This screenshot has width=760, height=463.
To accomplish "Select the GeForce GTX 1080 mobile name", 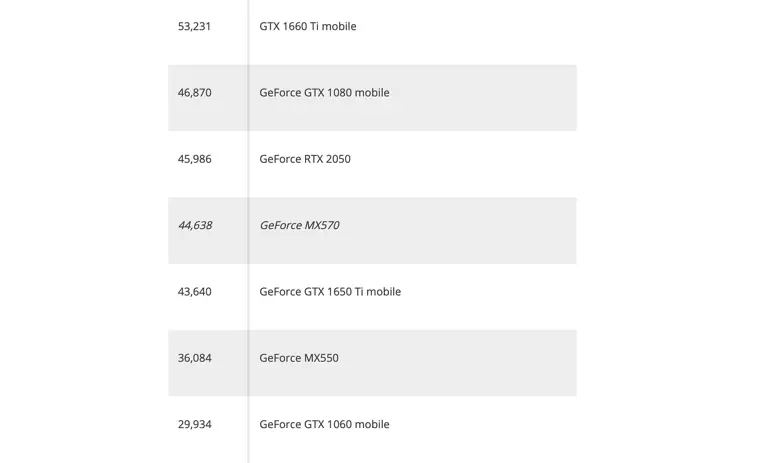I will pos(324,93).
